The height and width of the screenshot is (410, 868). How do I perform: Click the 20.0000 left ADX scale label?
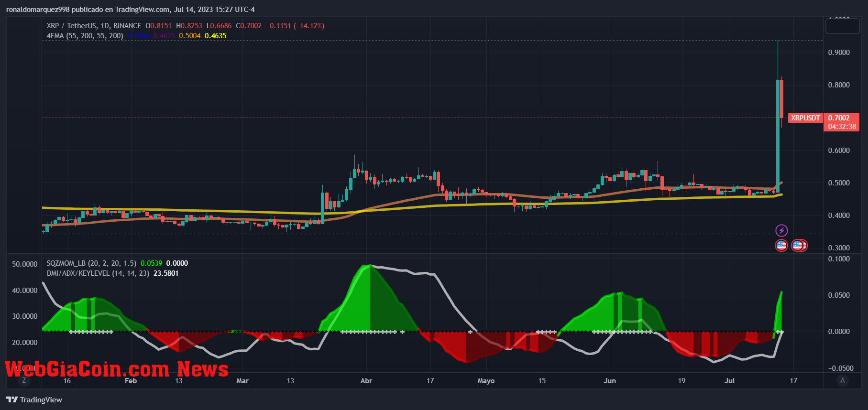[24, 343]
